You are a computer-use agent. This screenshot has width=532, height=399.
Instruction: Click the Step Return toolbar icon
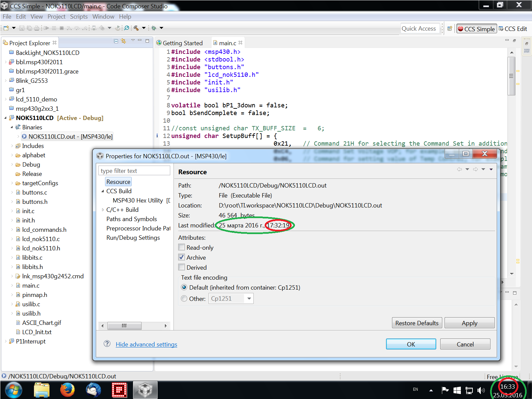(x=85, y=28)
